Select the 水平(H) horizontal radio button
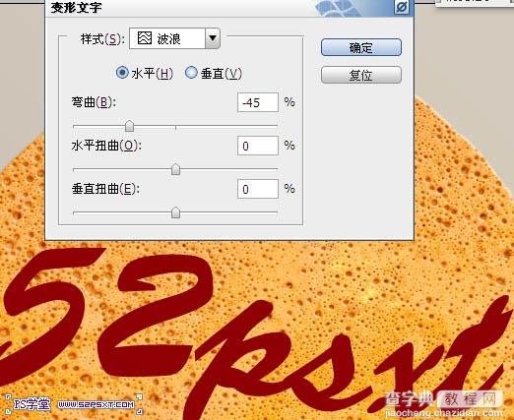 click(x=122, y=73)
